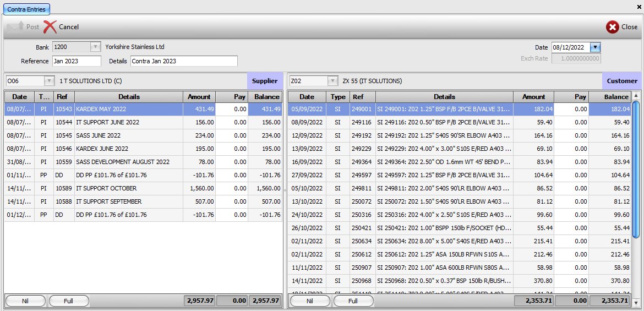644x311 pixels.
Task: Select the IT SUPPORT OCTOBER invoice row
Action: pyautogui.click(x=128, y=188)
